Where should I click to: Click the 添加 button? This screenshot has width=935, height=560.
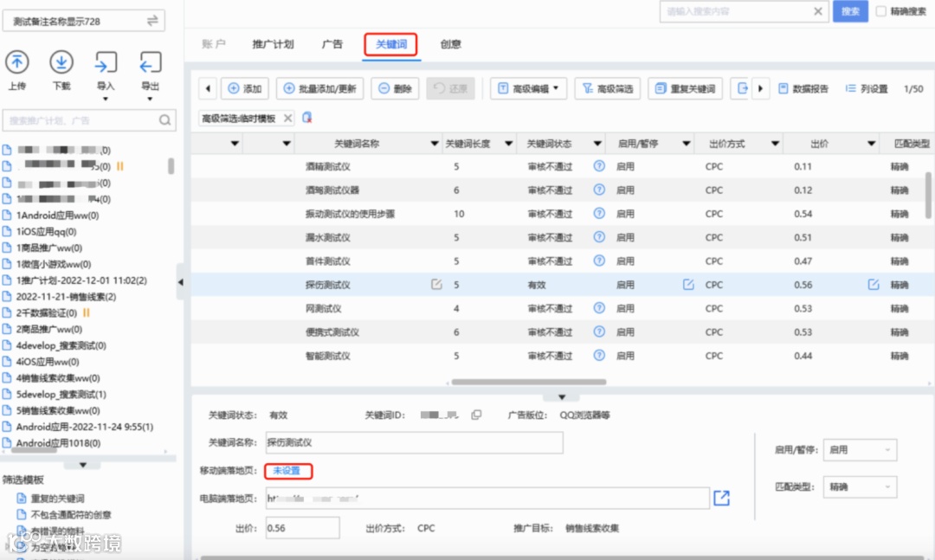(x=245, y=88)
